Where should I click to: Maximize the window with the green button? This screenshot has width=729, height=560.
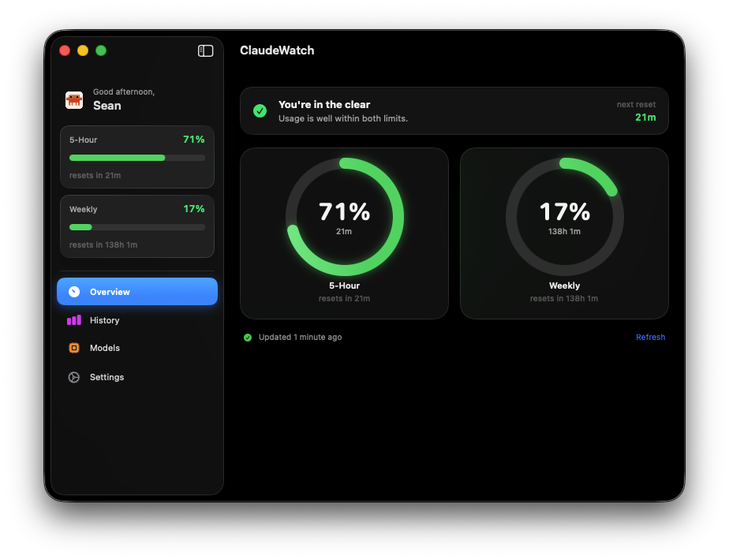(101, 50)
